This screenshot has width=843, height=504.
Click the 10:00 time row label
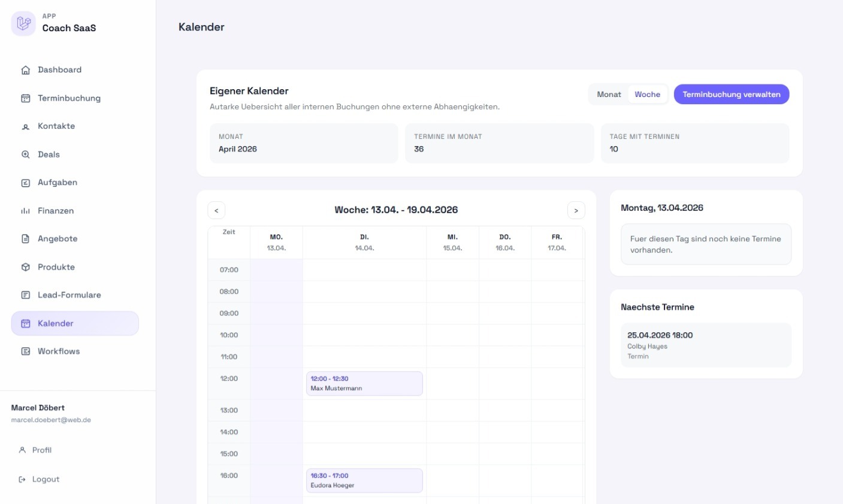pos(229,335)
